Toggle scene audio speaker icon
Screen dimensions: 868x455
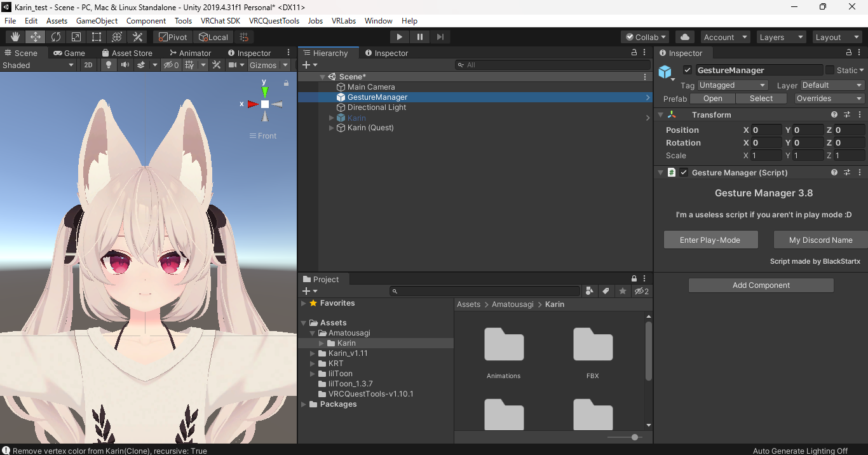125,65
